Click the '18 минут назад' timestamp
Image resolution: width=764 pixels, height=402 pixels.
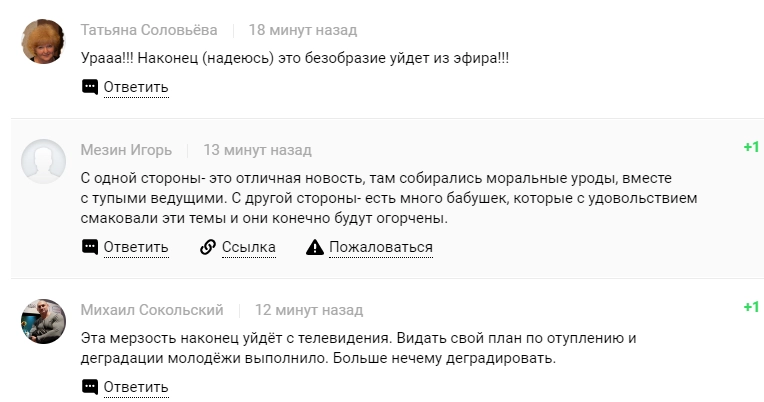(302, 30)
